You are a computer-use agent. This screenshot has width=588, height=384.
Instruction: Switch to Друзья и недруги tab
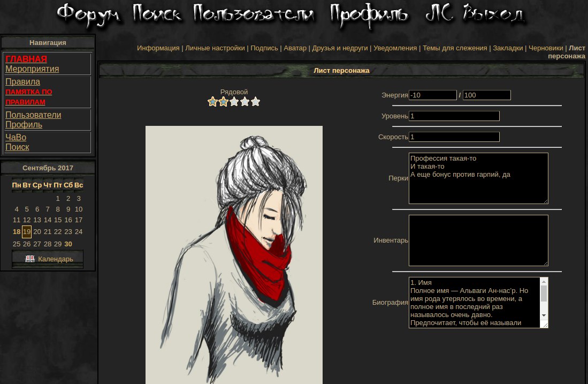click(x=340, y=48)
